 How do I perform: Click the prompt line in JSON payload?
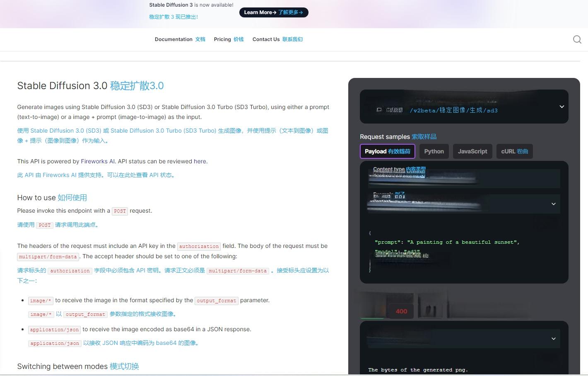447,242
